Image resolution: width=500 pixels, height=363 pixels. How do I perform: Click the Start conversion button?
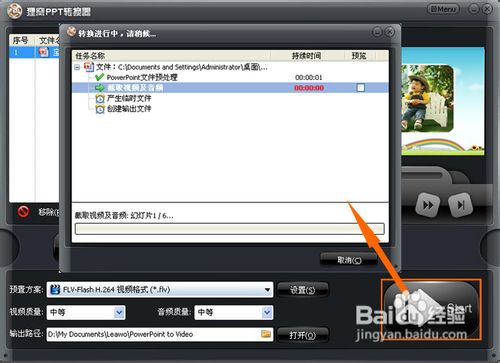point(431,309)
